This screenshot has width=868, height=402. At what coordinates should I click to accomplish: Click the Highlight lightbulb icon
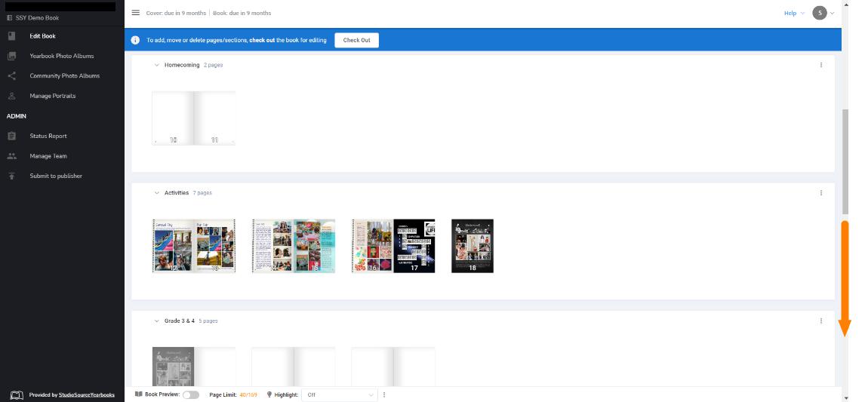click(x=269, y=394)
